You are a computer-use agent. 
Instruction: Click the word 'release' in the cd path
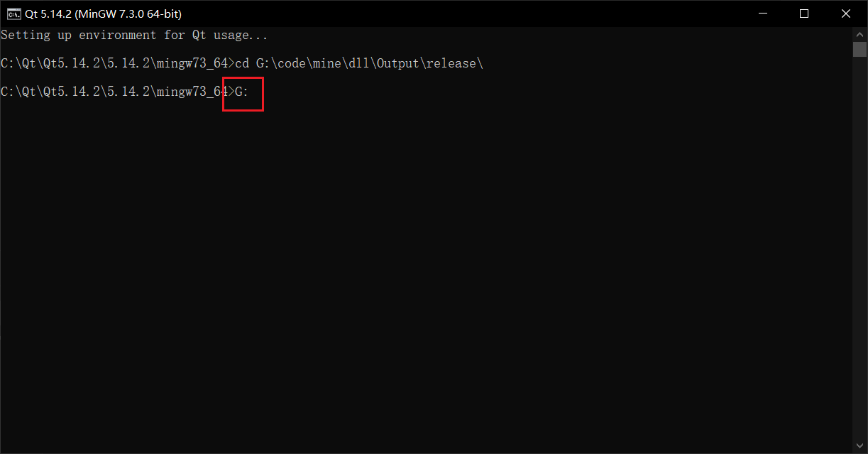pyautogui.click(x=451, y=63)
